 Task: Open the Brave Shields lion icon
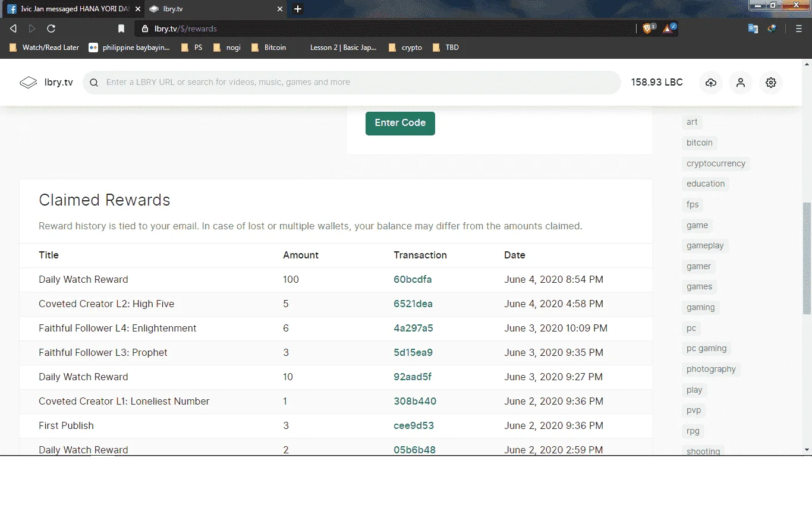[x=647, y=29]
